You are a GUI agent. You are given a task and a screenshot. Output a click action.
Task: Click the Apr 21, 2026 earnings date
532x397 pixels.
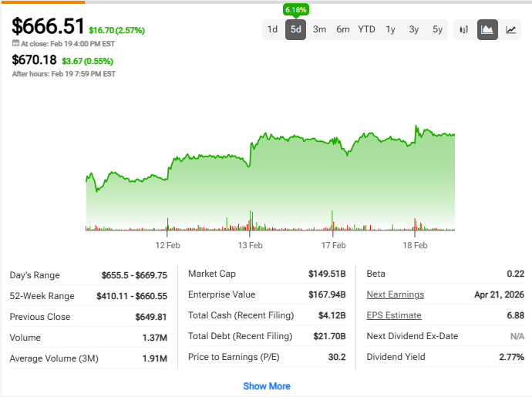(499, 294)
